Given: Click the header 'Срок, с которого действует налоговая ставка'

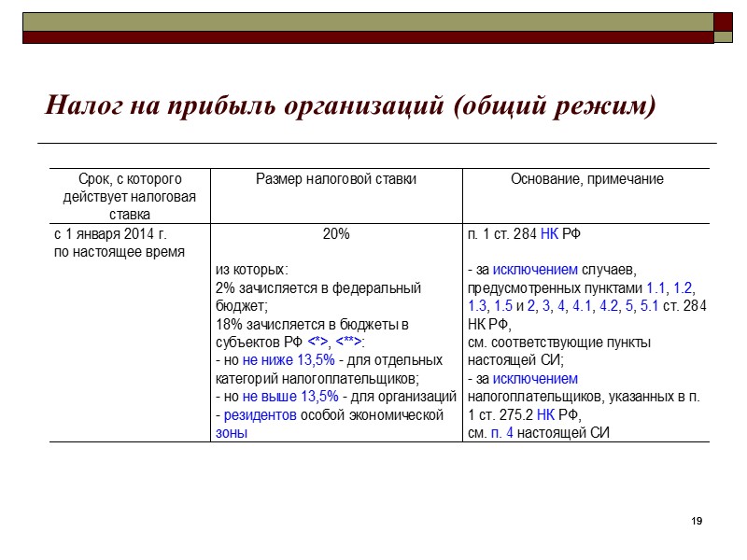Looking at the screenshot, I should click(130, 197).
